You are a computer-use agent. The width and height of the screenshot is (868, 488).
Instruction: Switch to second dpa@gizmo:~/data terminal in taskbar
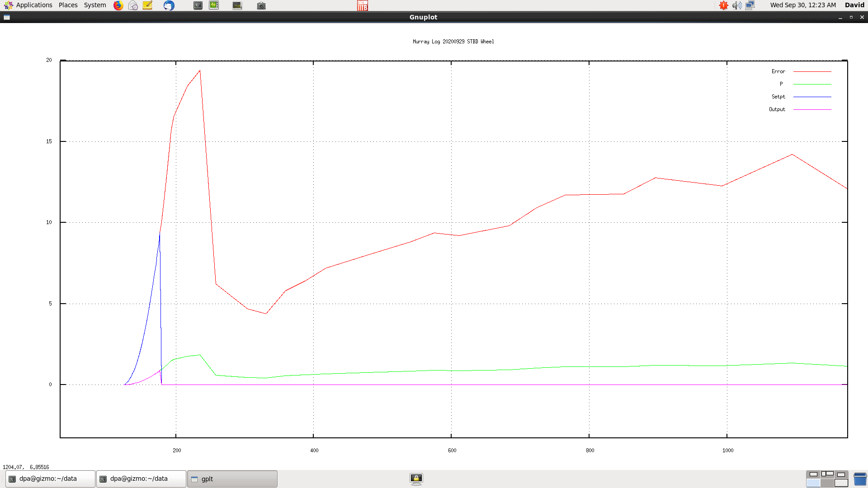point(141,479)
